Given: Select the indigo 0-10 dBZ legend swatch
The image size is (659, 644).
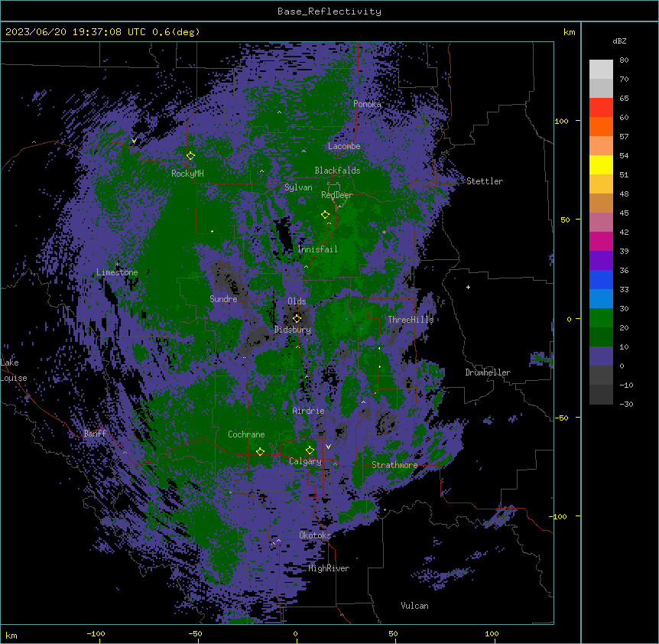Looking at the screenshot, I should 601,356.
